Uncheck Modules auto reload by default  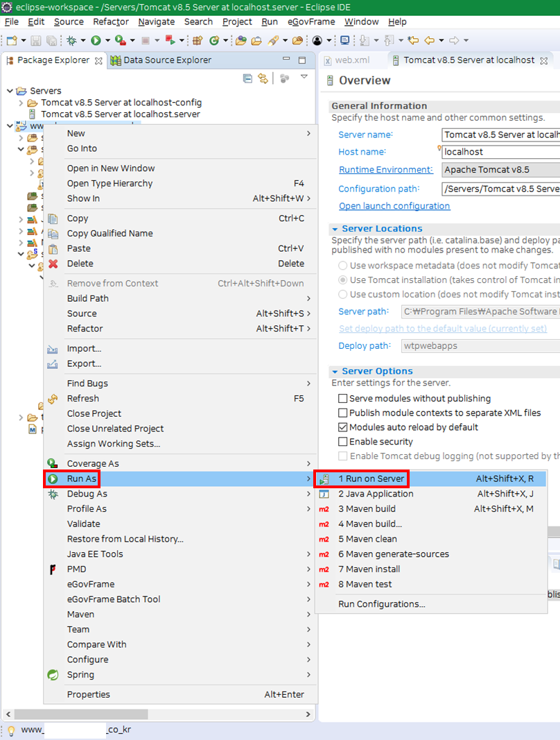click(x=343, y=428)
